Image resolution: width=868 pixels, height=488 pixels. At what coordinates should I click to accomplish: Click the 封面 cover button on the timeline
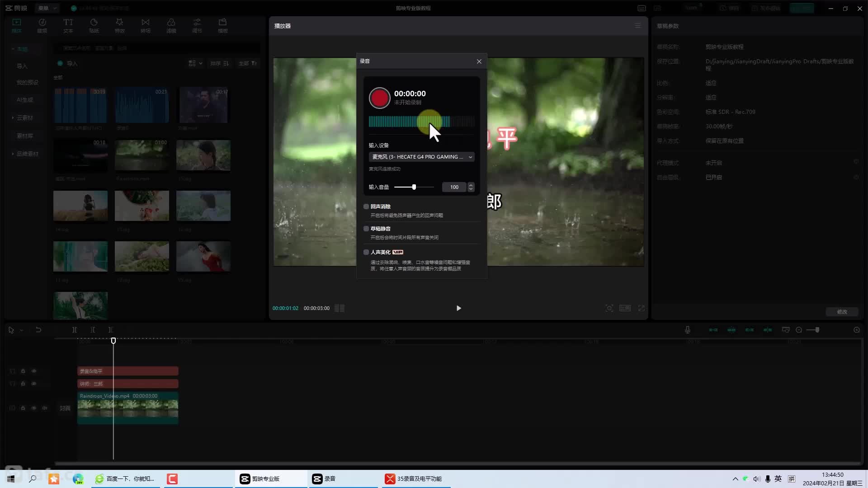[65, 408]
